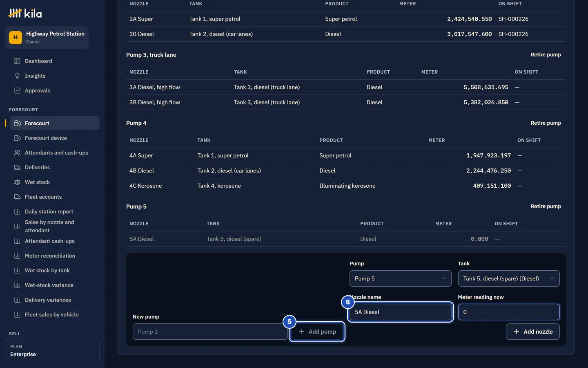Click the Meter reconciliation chart icon
The width and height of the screenshot is (588, 368).
pos(17,256)
